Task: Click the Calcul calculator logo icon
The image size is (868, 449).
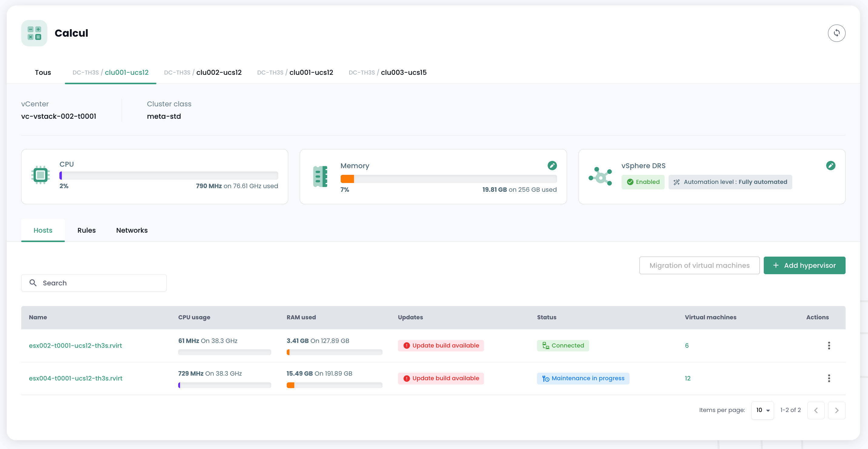Action: (x=34, y=33)
